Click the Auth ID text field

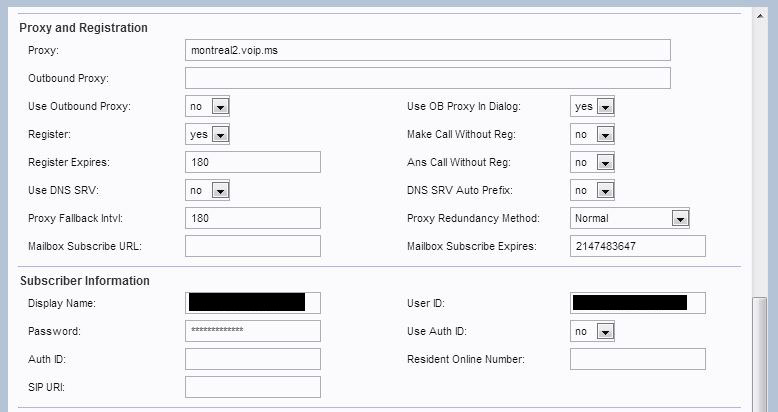click(x=252, y=359)
